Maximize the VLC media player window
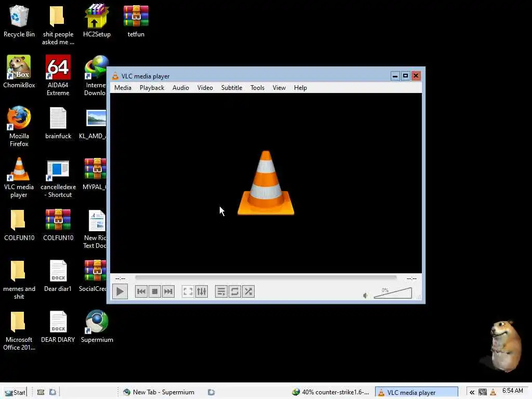 pyautogui.click(x=405, y=76)
